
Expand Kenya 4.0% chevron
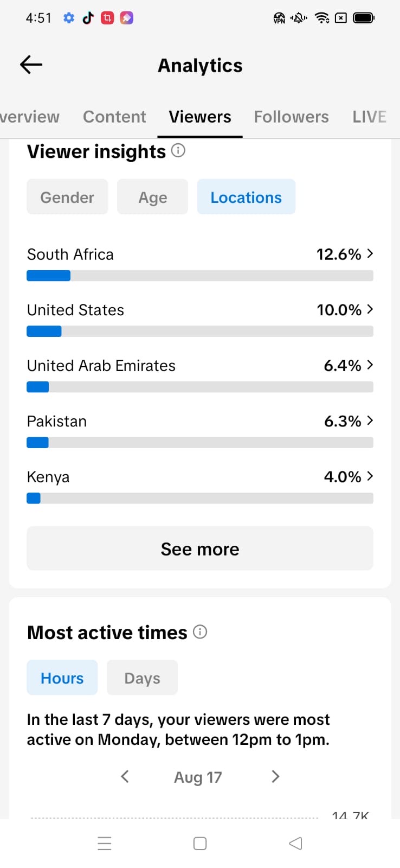[x=370, y=476]
